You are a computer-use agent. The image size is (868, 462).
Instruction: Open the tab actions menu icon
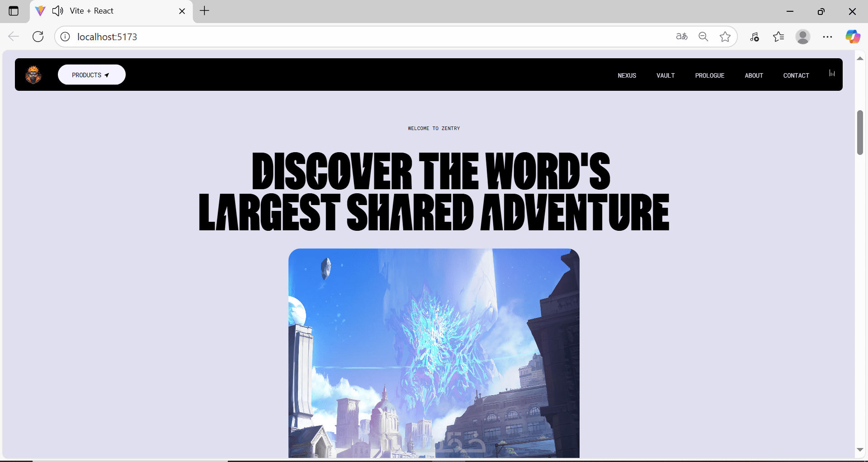point(14,11)
